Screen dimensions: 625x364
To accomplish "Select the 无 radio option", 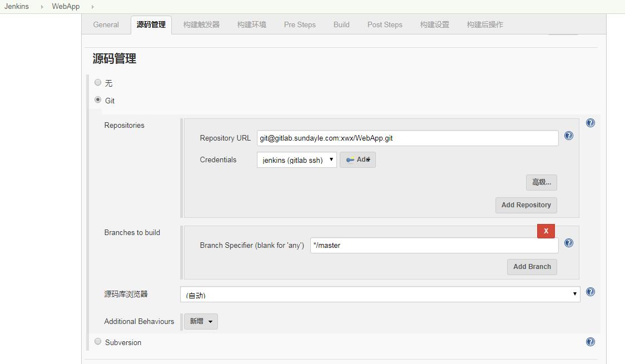I will click(98, 83).
